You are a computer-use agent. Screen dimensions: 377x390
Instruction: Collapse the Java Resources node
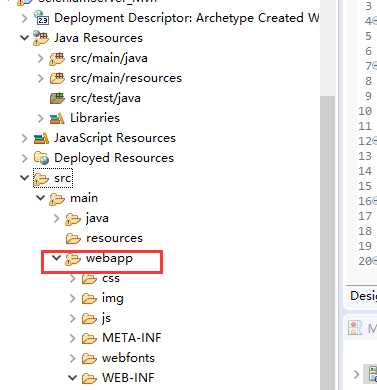24,38
